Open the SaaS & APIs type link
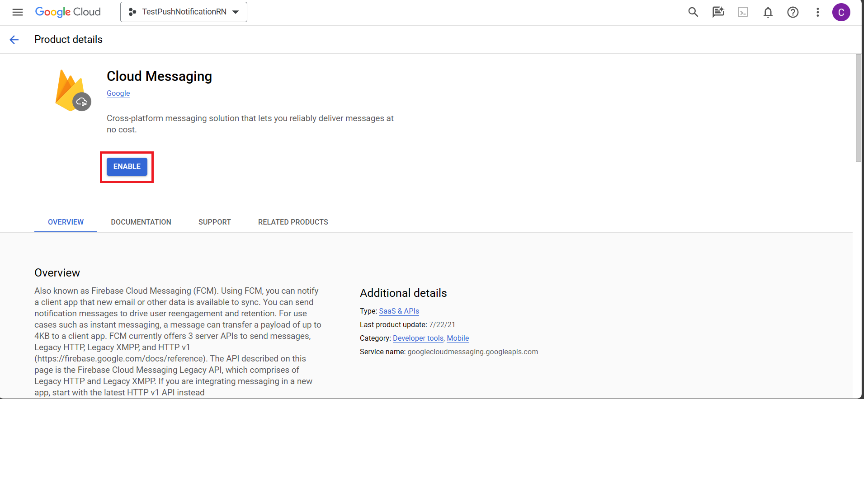 click(399, 311)
